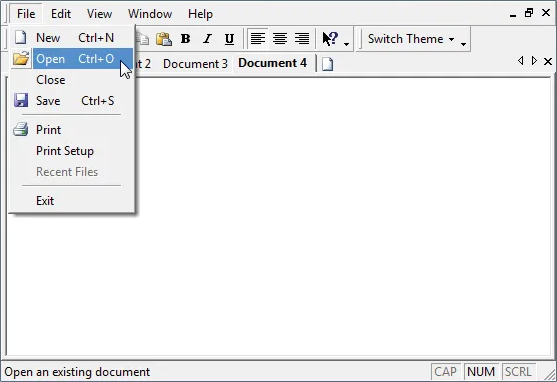Click the context help arrow-question icon

pos(330,38)
